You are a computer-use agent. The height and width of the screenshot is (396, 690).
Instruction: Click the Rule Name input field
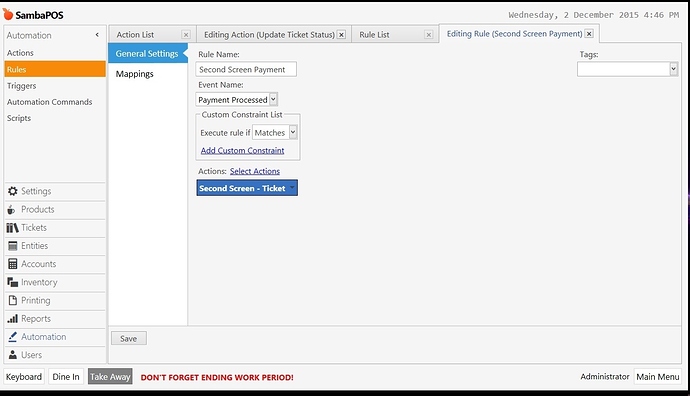point(246,69)
